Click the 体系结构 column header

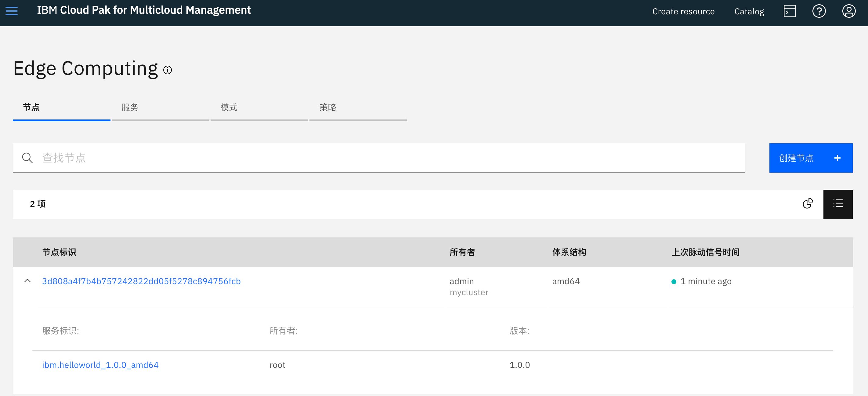pyautogui.click(x=569, y=252)
